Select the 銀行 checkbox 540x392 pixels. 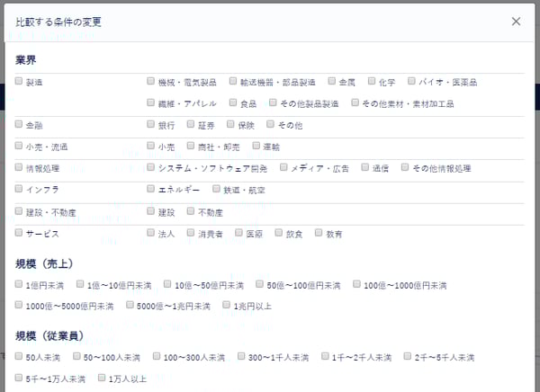(150, 124)
